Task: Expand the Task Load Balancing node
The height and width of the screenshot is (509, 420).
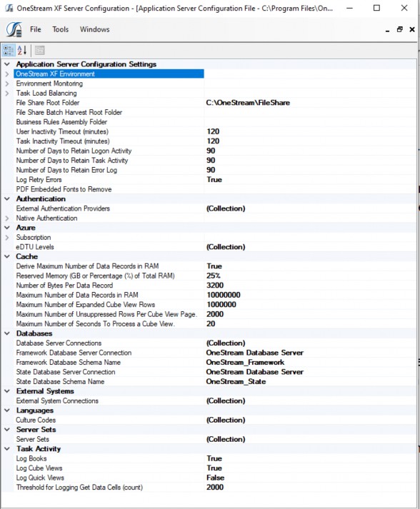Action: [x=7, y=94]
